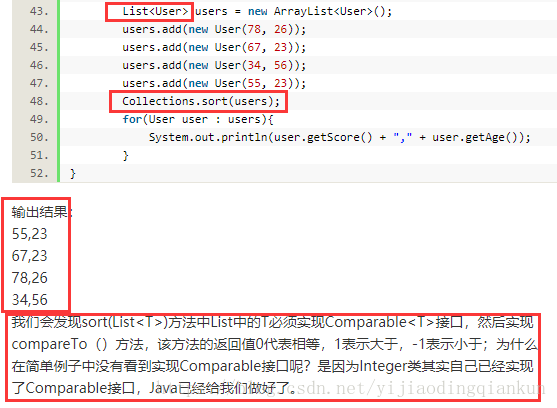Image resolution: width=557 pixels, height=408 pixels.
Task: Click the paragraph line starting 在简单例子中没有看到
Action: pyautogui.click(x=272, y=366)
